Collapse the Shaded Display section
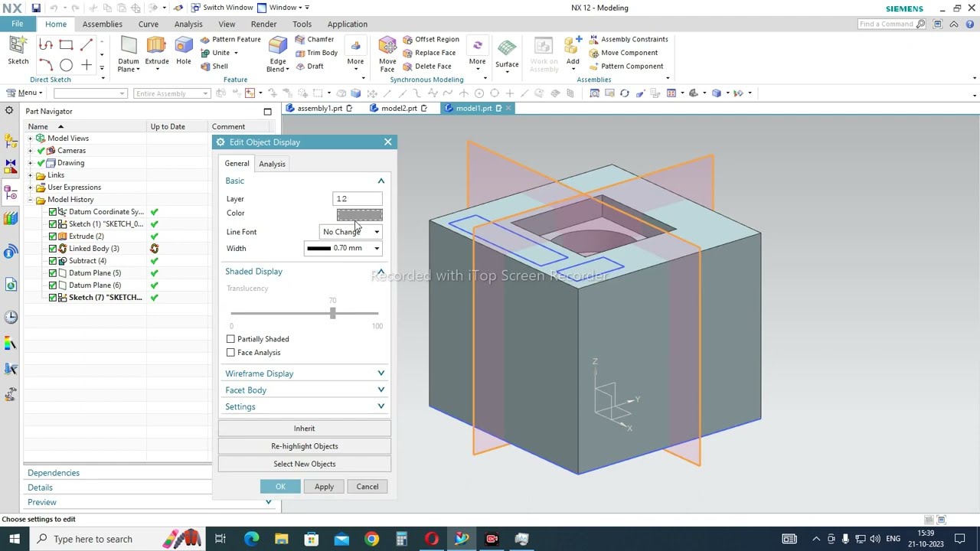This screenshot has width=980, height=551. pos(381,272)
